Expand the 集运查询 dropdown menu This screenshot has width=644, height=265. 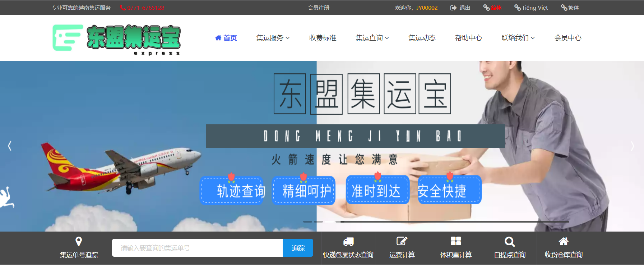[x=372, y=38]
